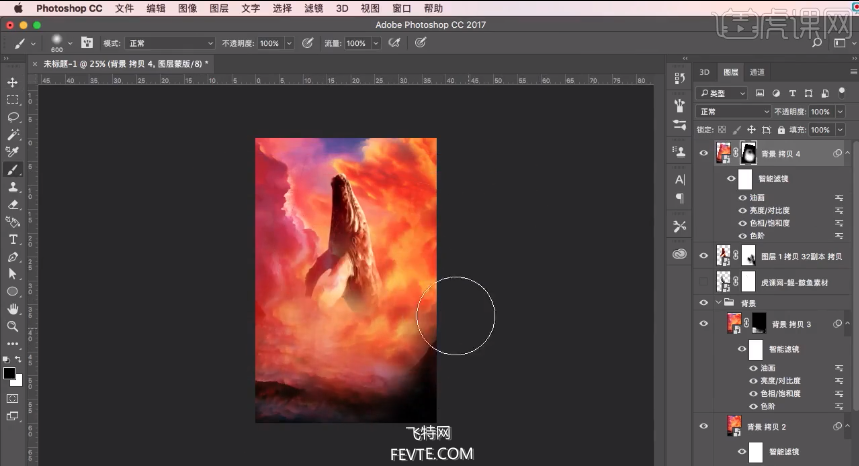Select the Paint Bucket tool

point(12,222)
